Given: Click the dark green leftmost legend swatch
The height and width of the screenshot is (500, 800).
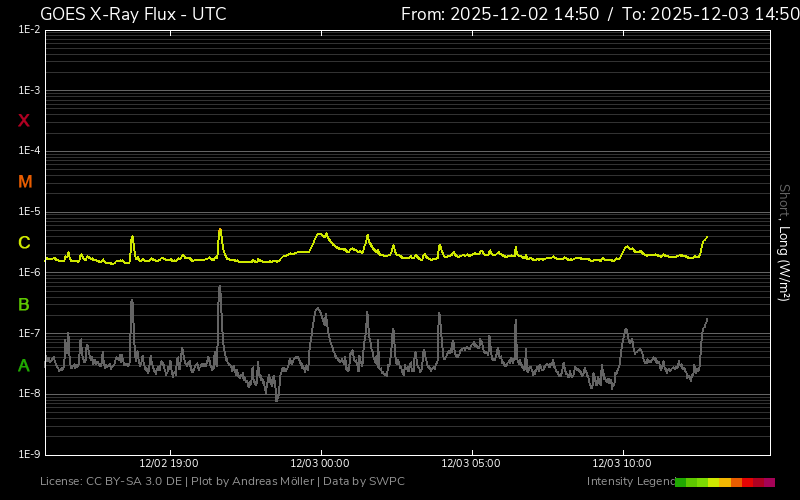Looking at the screenshot, I should (680, 482).
